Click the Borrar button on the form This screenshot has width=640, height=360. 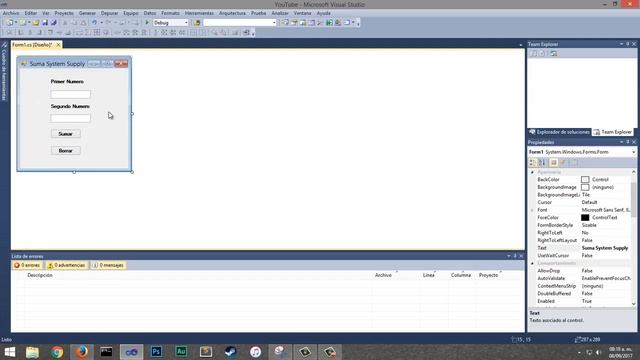(x=66, y=151)
